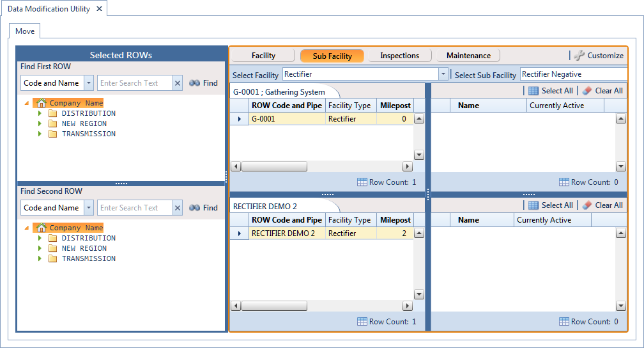This screenshot has height=348, width=644.
Task: Click the TRANSMISSION folder icon in the first ROW tree
Action: tap(52, 134)
